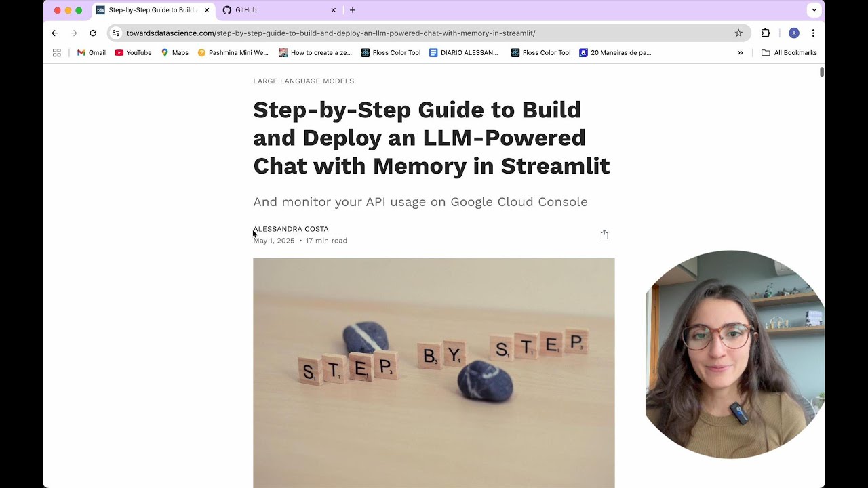Open Pashmina Mini We... bookmark
This screenshot has width=868, height=488.
[233, 52]
